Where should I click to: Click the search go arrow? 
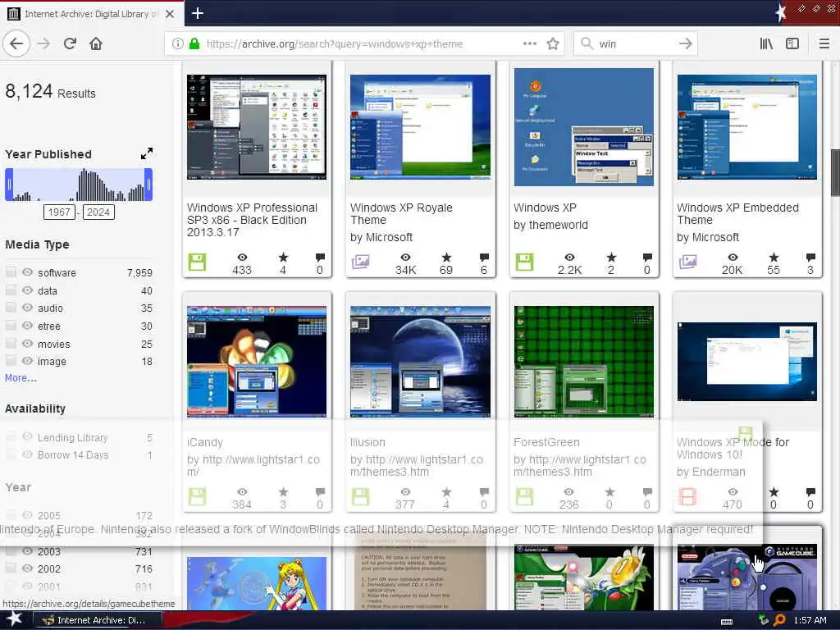(x=685, y=43)
